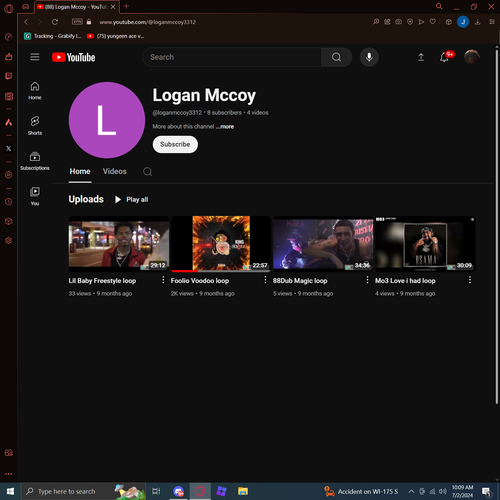
Task: Open downloads arrow in browser toolbar
Action: tap(477, 22)
